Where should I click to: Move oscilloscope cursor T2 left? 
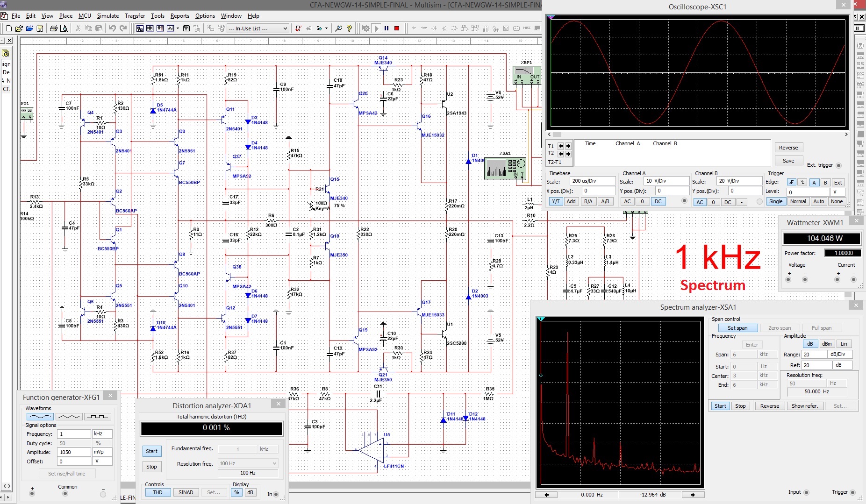click(x=561, y=154)
